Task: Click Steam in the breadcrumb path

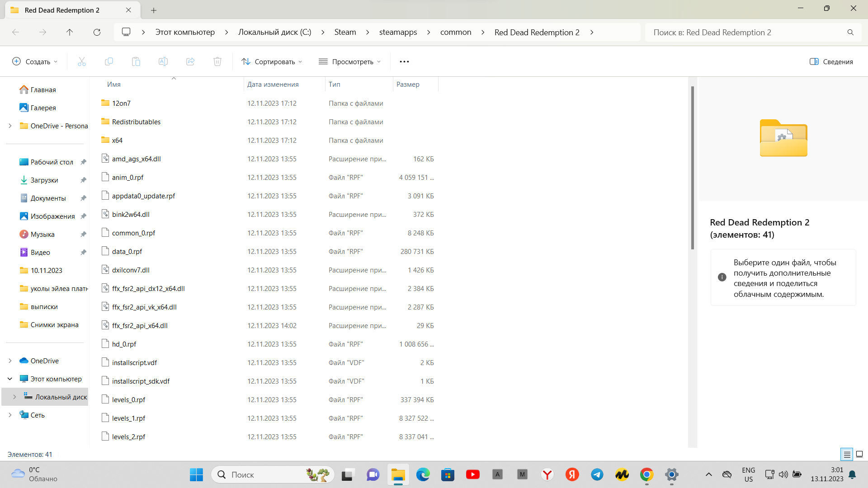Action: [x=345, y=32]
